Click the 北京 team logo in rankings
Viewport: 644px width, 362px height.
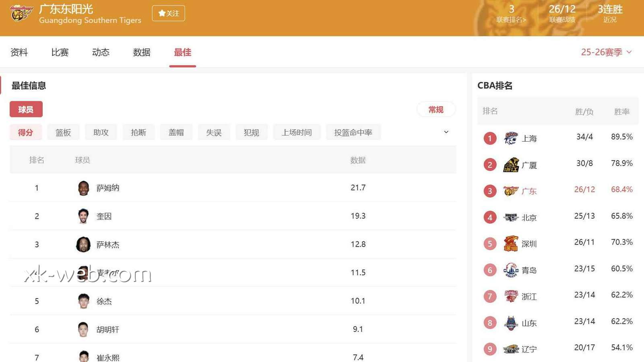click(x=511, y=218)
